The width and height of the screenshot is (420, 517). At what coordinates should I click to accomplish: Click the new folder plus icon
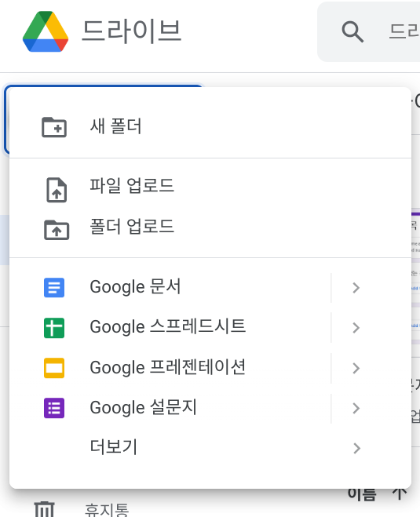pos(54,127)
